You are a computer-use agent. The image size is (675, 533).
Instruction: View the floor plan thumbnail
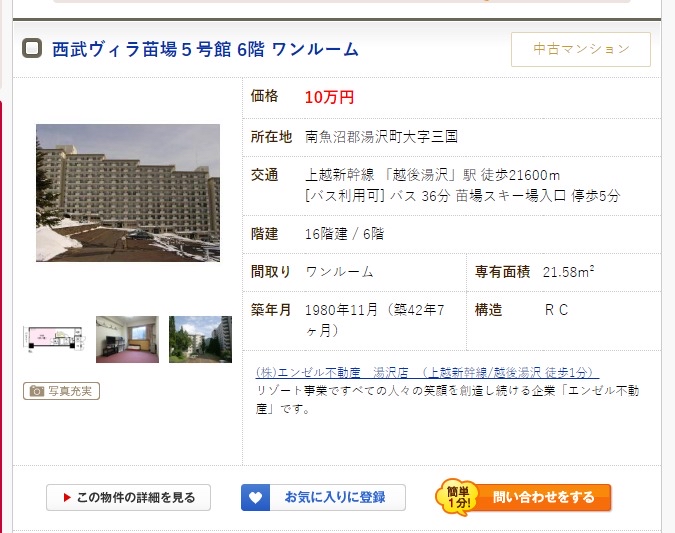(x=53, y=339)
